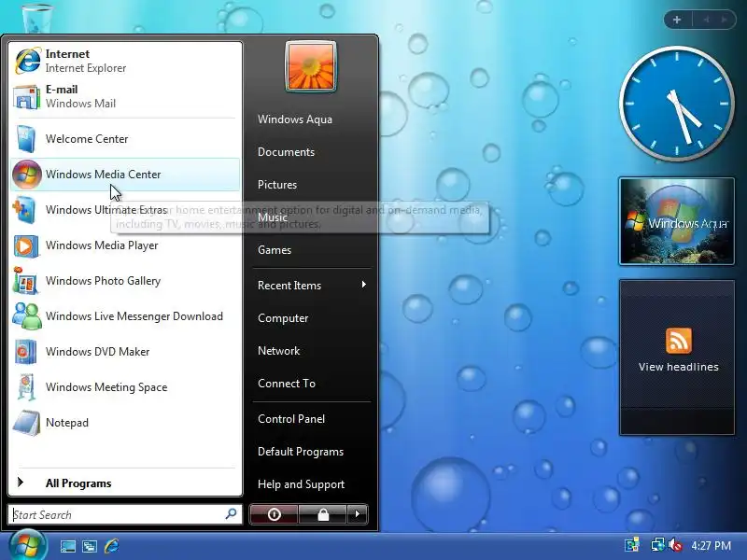
Task: Click the Recycle Bin desktop icon
Action: pos(37,17)
